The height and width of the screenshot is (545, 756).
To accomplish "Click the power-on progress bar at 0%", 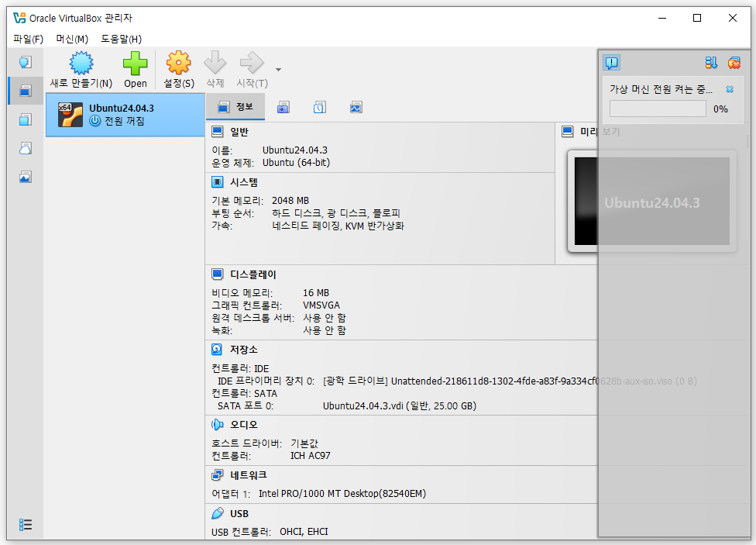I will 658,109.
